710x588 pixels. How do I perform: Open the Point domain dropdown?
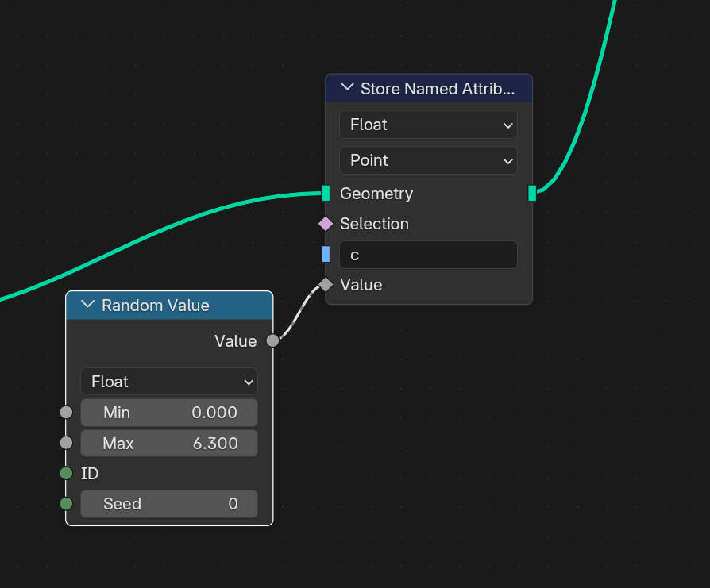[x=428, y=160]
